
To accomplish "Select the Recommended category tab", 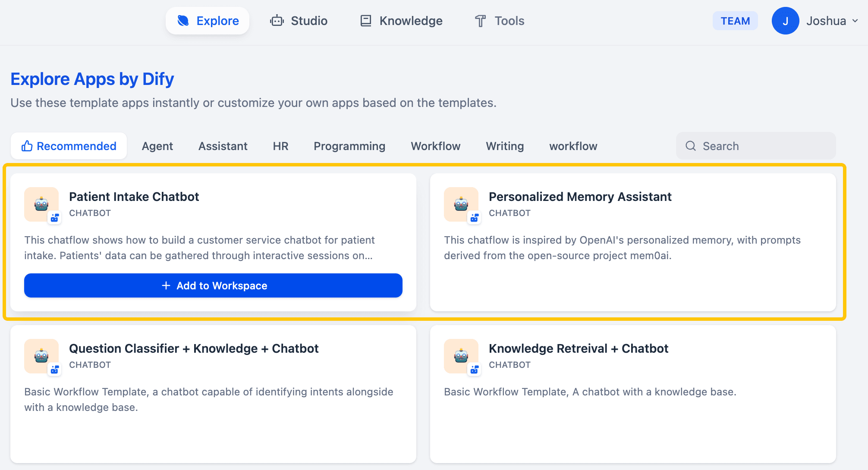I will [x=69, y=146].
